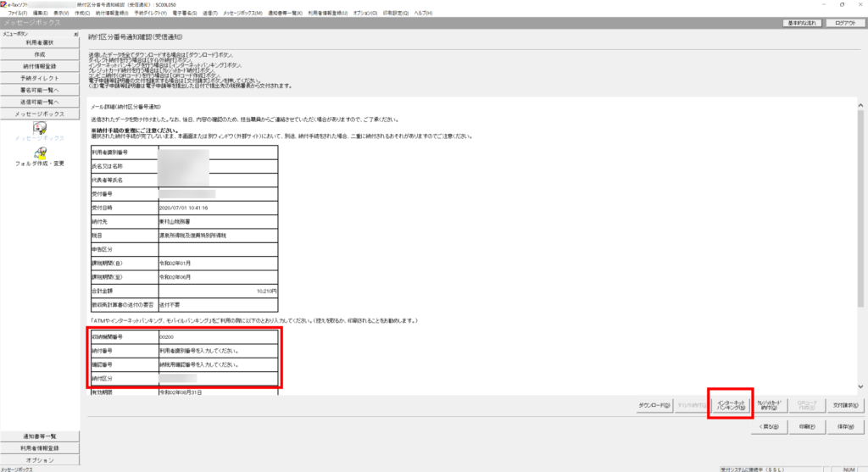
Task: Click the vertical scrollbar of the message area
Action: click(x=861, y=212)
